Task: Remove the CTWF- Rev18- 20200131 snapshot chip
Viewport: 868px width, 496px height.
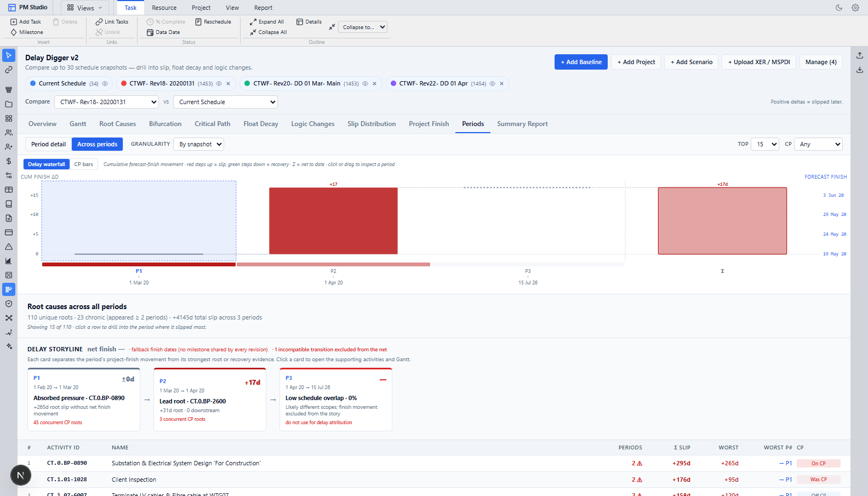Action: (x=229, y=84)
